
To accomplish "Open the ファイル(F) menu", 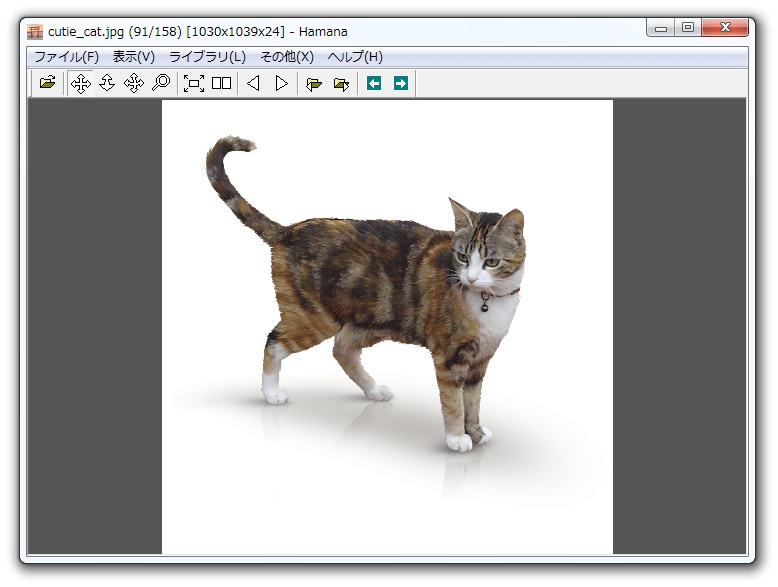I will 66,57.
